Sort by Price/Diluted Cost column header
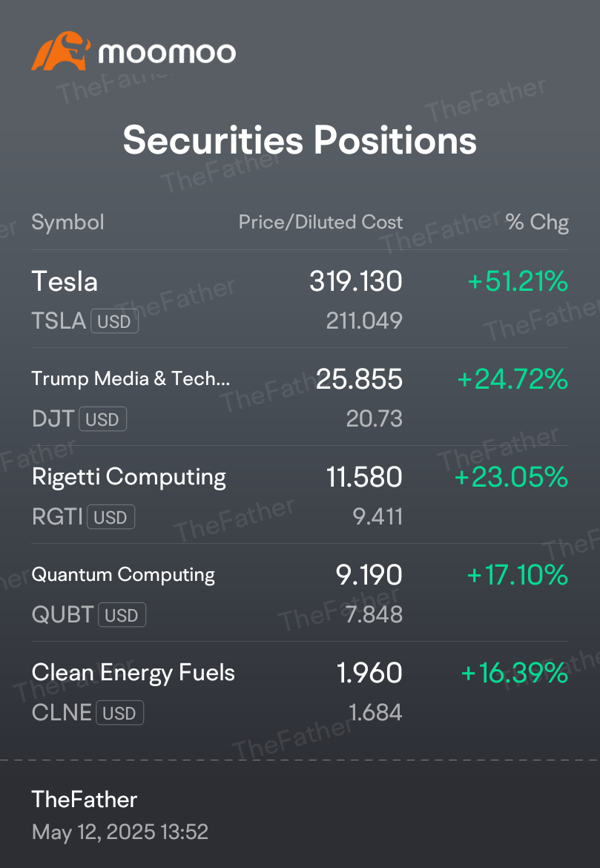Screen dimensions: 600x868 click(320, 222)
